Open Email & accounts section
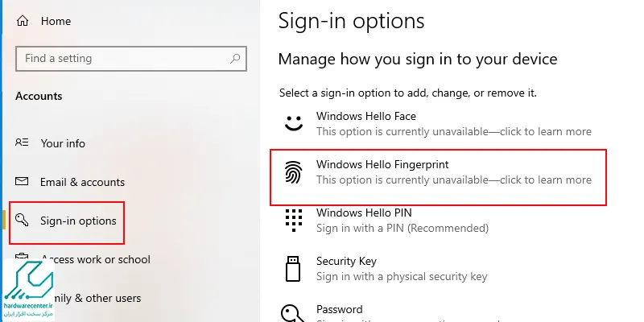 coord(83,182)
